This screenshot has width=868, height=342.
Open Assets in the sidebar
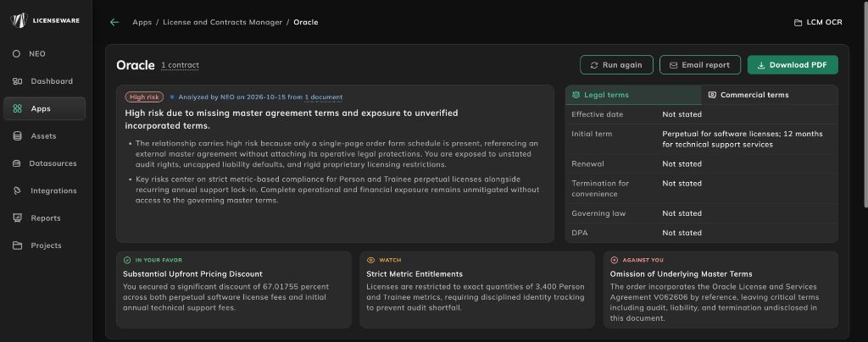[x=44, y=136]
